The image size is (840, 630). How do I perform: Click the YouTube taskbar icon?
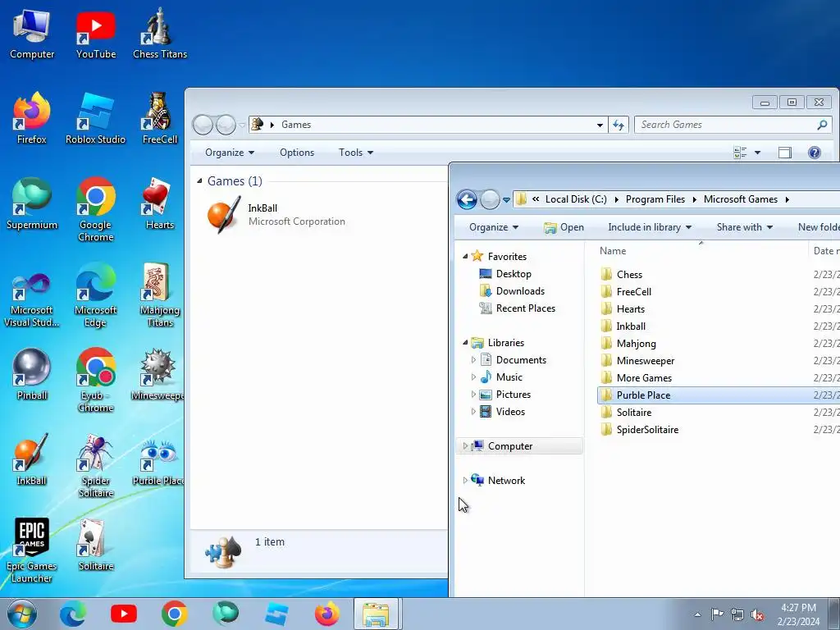pos(124,614)
